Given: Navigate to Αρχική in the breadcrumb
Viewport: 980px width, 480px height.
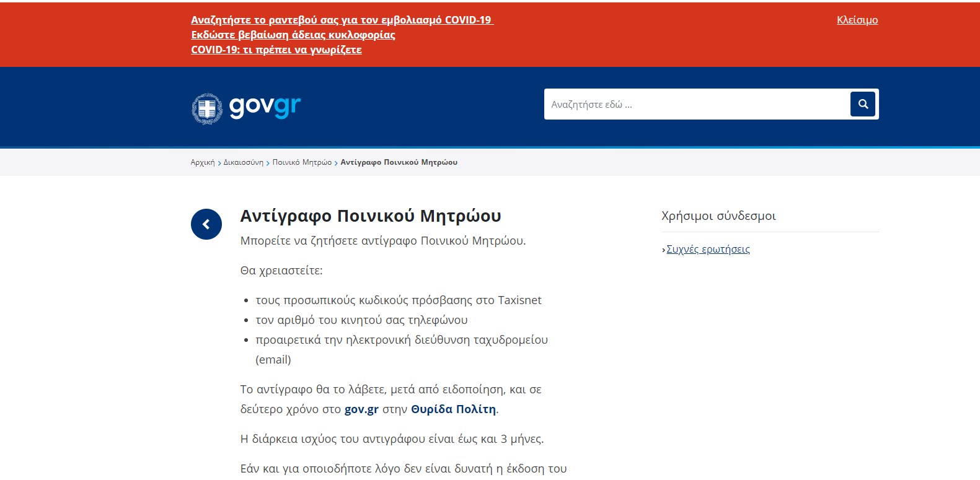Looking at the screenshot, I should [202, 162].
